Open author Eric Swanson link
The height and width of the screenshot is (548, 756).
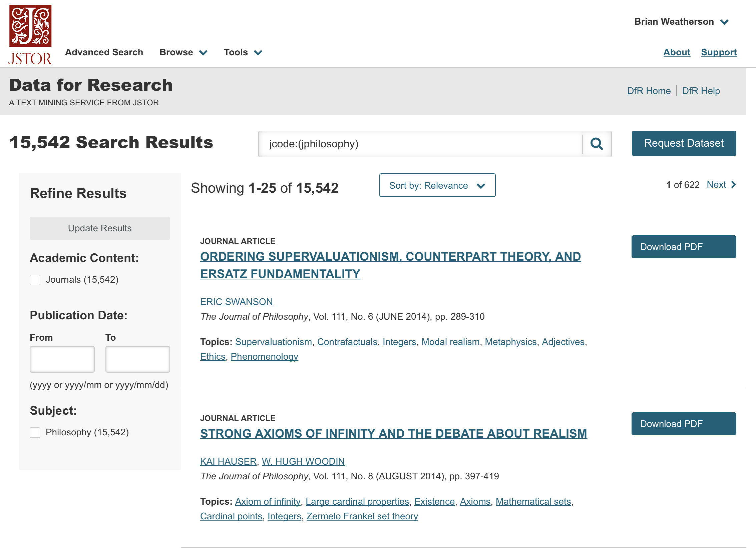click(237, 302)
